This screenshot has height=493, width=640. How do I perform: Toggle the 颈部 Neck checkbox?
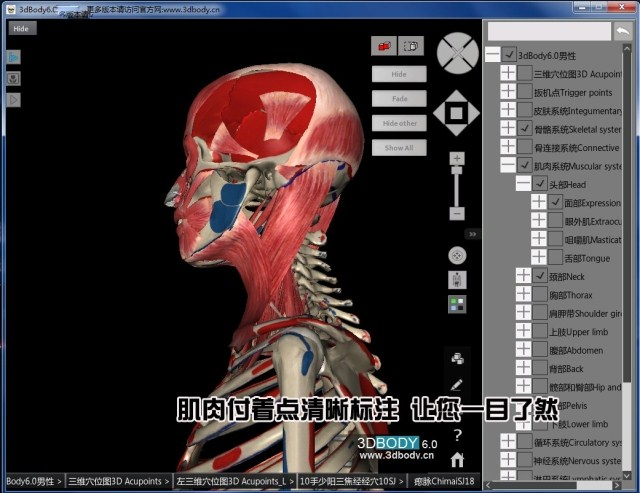(540, 275)
